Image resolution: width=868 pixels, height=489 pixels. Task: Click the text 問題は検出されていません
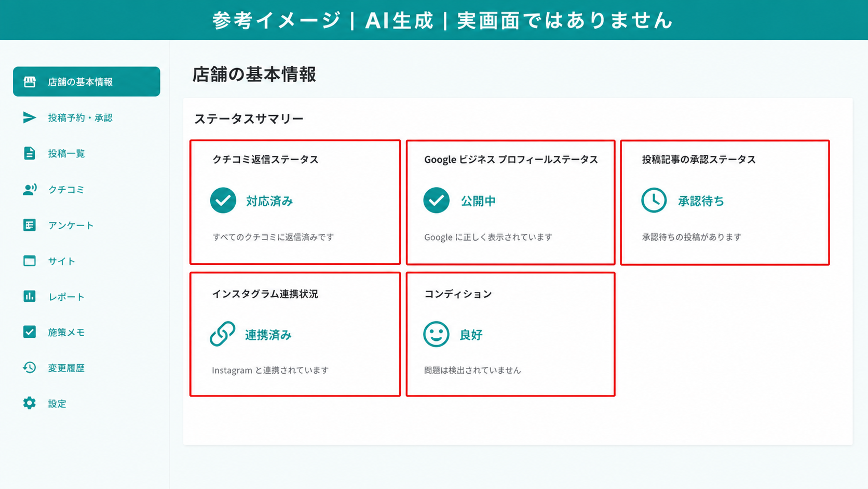[472, 370]
